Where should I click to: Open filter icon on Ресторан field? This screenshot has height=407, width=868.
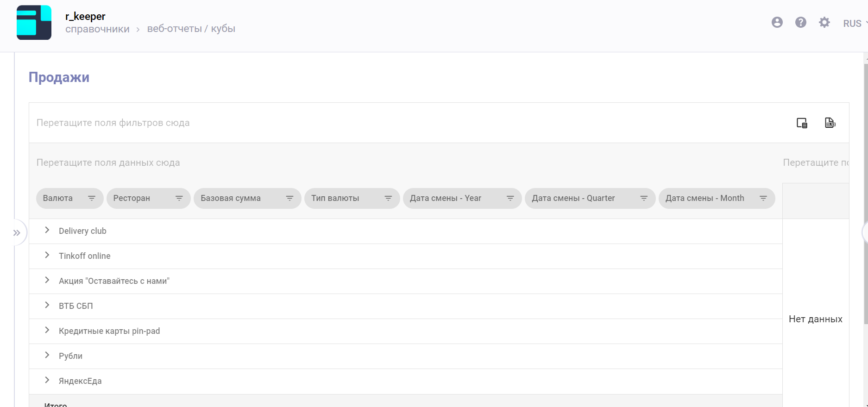tap(179, 198)
